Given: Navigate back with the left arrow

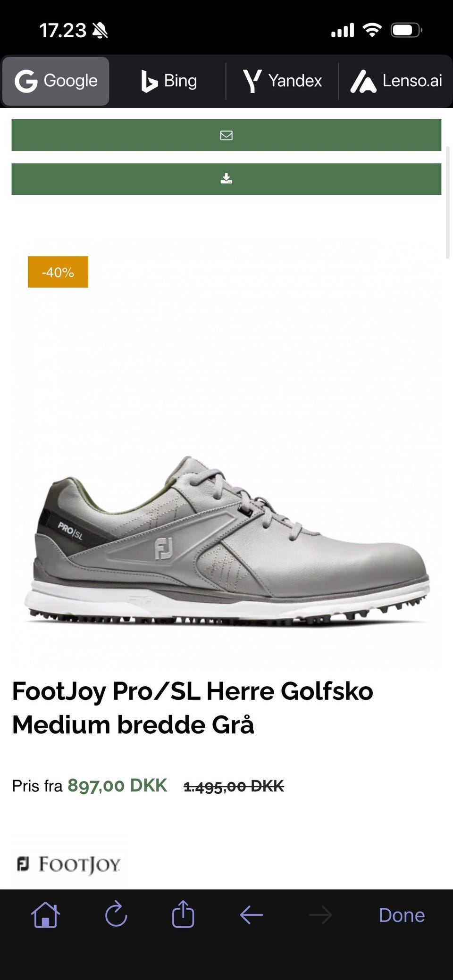Looking at the screenshot, I should click(252, 915).
